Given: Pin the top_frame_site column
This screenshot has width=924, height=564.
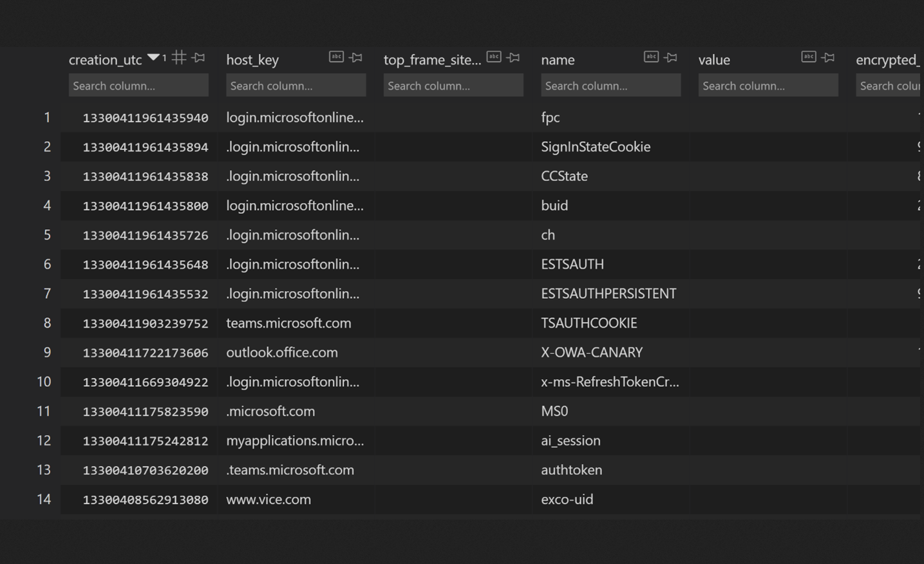Looking at the screenshot, I should tap(514, 57).
